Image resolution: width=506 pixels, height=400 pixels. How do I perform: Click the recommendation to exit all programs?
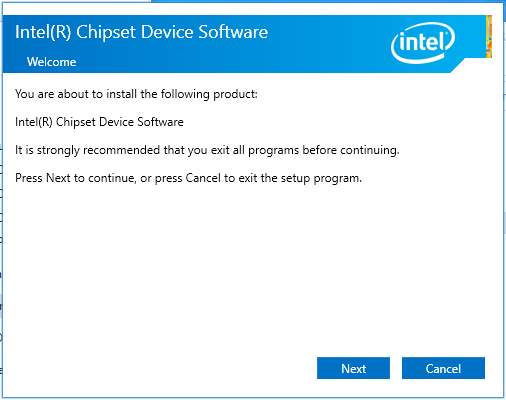[x=207, y=150]
